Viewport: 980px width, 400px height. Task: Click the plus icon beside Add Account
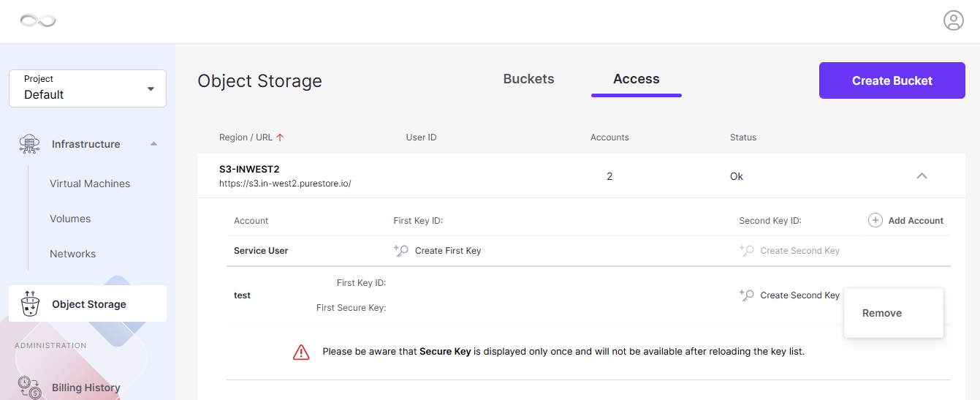pos(875,220)
